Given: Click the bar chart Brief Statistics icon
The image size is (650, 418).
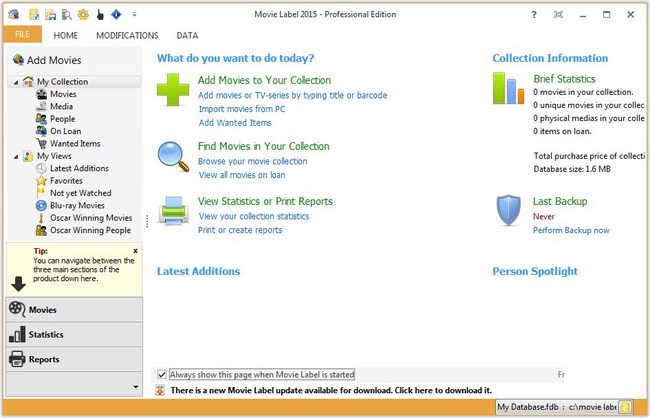Looking at the screenshot, I should [x=508, y=88].
